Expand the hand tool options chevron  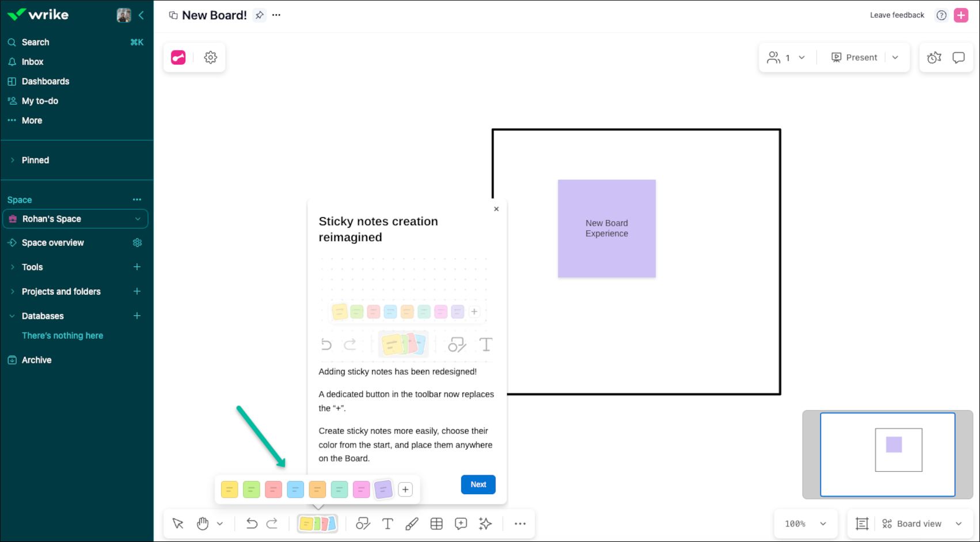pos(219,524)
